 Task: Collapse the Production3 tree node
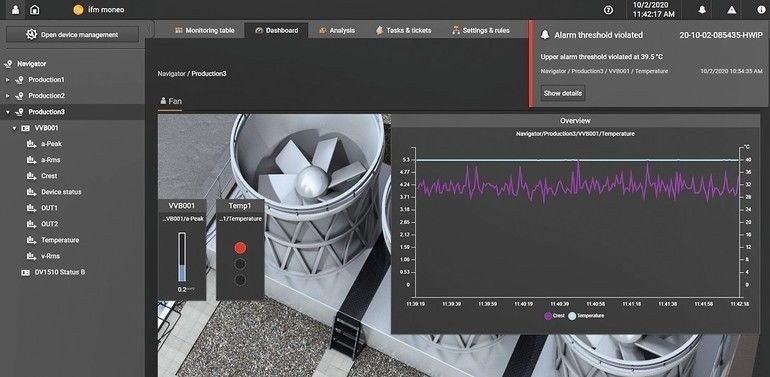[x=7, y=112]
